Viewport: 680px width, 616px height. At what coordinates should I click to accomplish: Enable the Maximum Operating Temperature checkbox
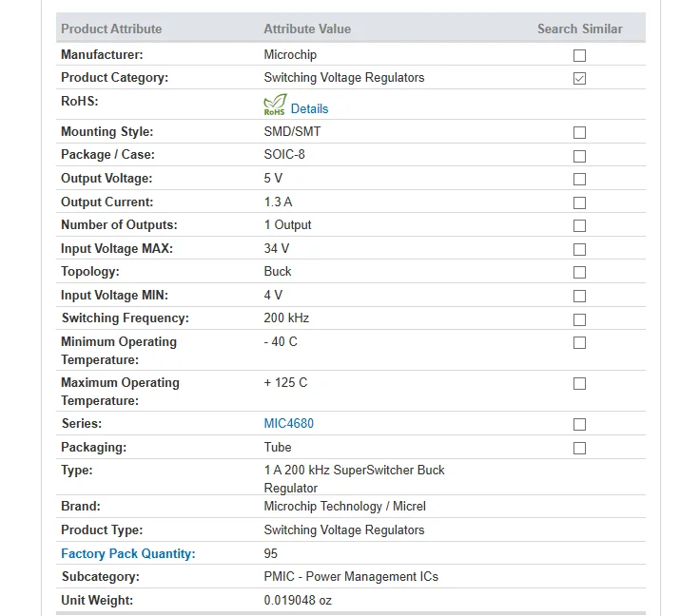click(579, 384)
